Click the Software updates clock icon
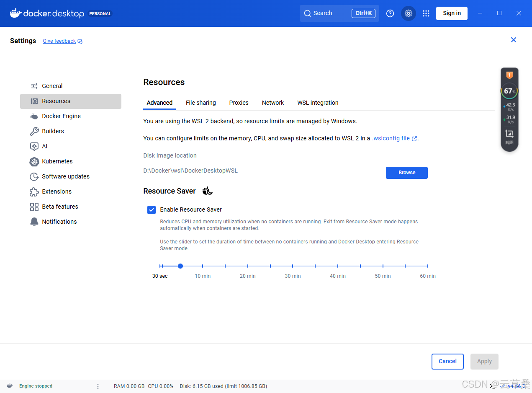Screen dimensions: 532x393 click(34, 176)
